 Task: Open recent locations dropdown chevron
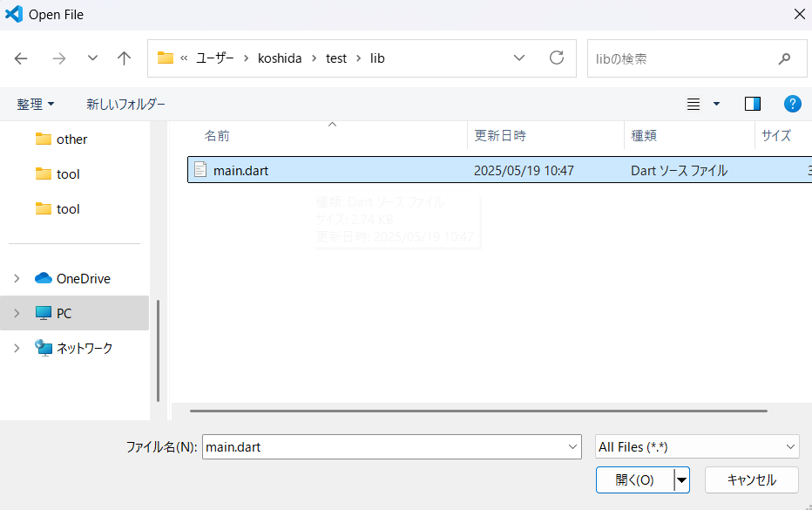92,58
